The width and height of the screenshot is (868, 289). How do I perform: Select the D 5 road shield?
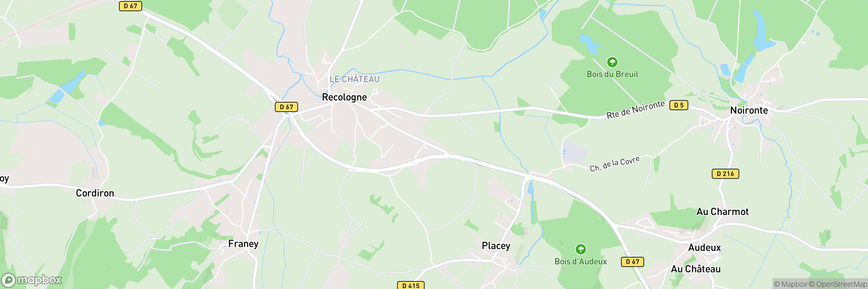tap(678, 105)
